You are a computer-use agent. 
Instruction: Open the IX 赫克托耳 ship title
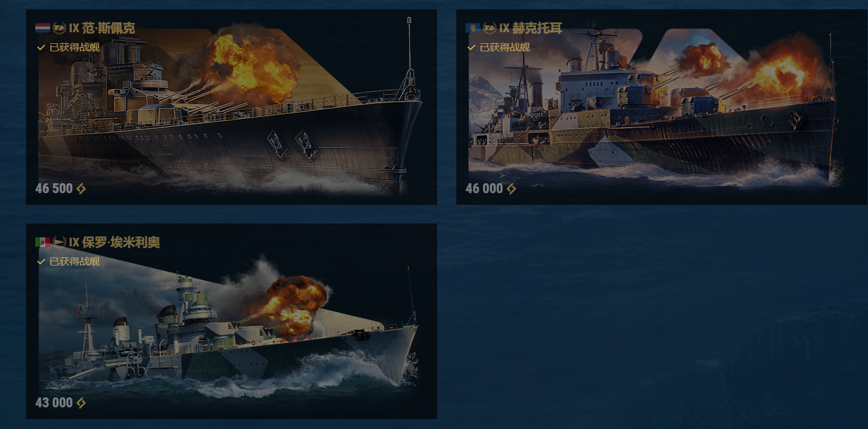[531, 28]
